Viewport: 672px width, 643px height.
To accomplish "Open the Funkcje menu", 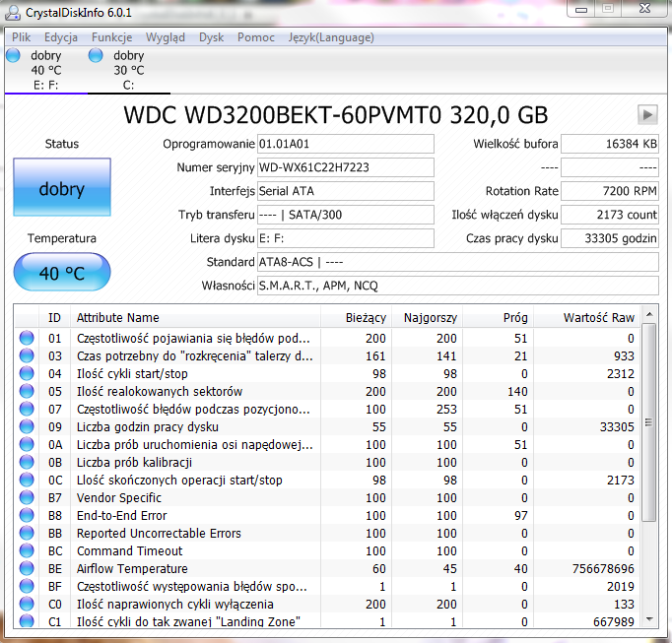I will click(112, 37).
